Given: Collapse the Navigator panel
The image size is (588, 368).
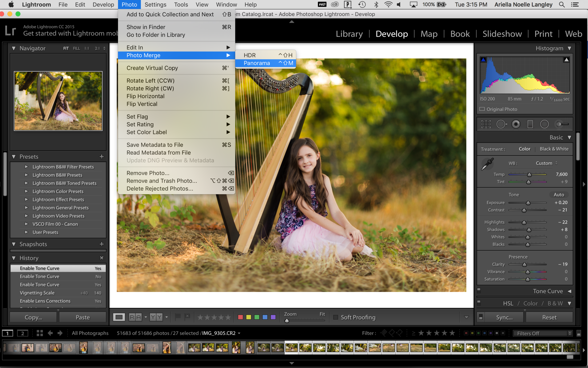Looking at the screenshot, I should (14, 48).
